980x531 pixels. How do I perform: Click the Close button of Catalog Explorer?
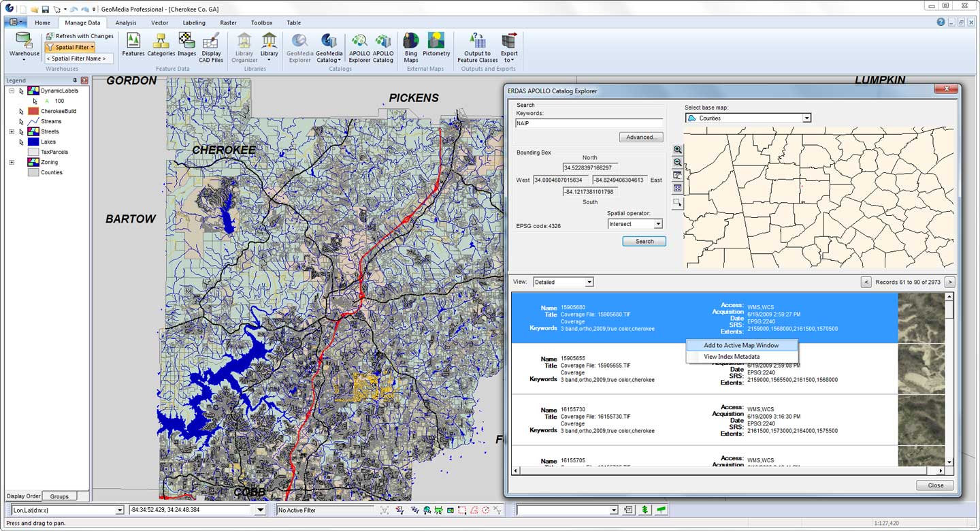pos(935,485)
